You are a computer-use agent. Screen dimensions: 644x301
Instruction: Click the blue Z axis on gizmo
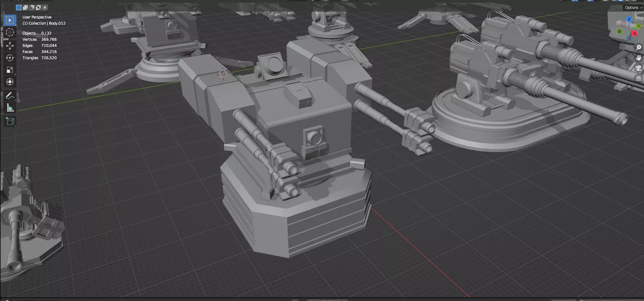click(629, 19)
